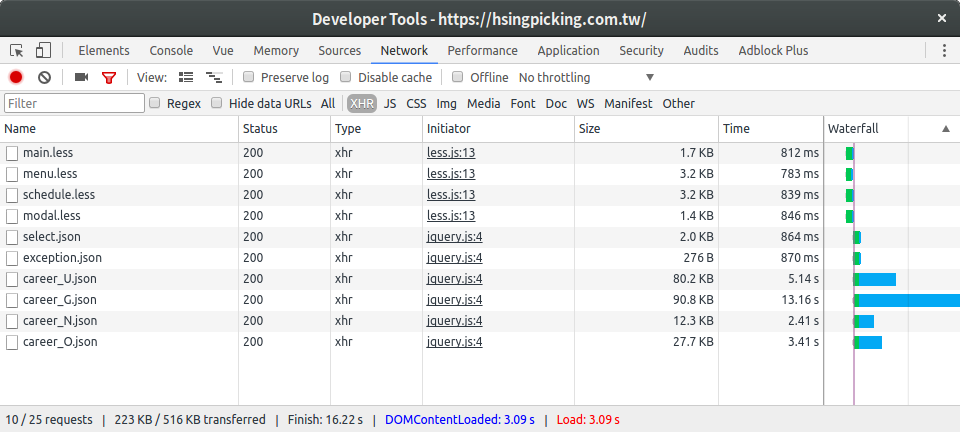
Task: Sort by the Initiator column header
Action: [x=498, y=128]
